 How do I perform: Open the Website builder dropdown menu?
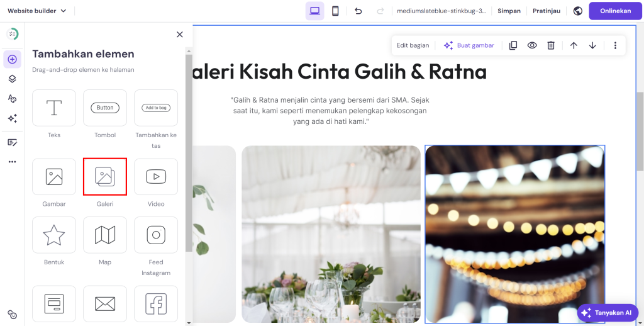click(x=37, y=11)
